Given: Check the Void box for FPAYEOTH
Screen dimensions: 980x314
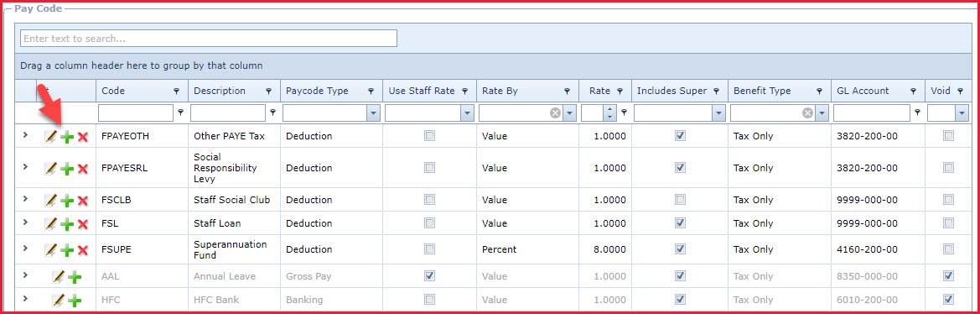Looking at the screenshot, I should (x=949, y=136).
